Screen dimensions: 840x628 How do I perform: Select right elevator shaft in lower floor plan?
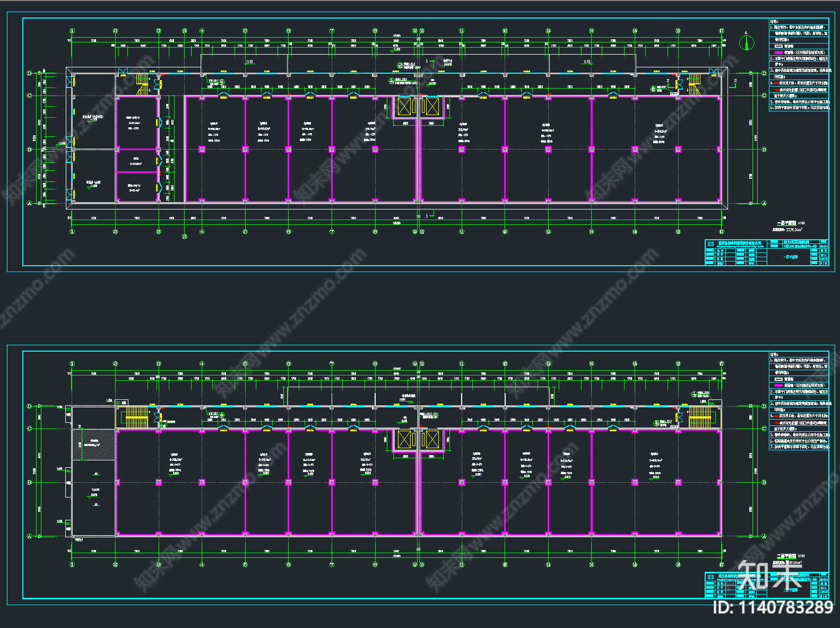click(431, 440)
